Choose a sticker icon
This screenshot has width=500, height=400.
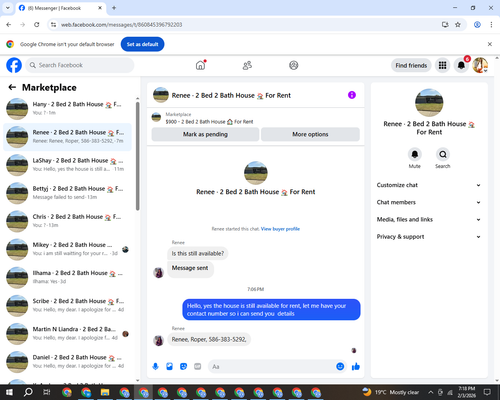183,367
